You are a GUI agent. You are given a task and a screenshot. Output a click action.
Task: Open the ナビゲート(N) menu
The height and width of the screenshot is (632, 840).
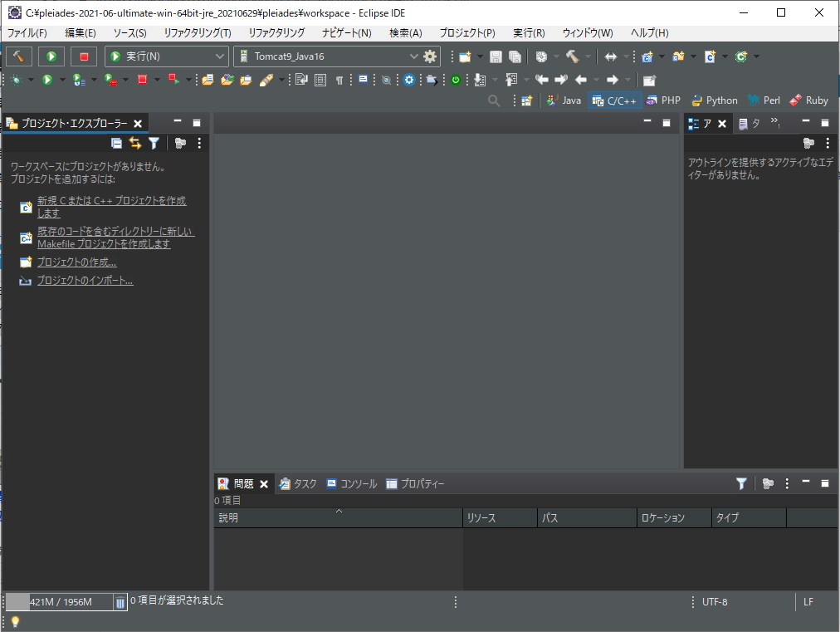[347, 33]
